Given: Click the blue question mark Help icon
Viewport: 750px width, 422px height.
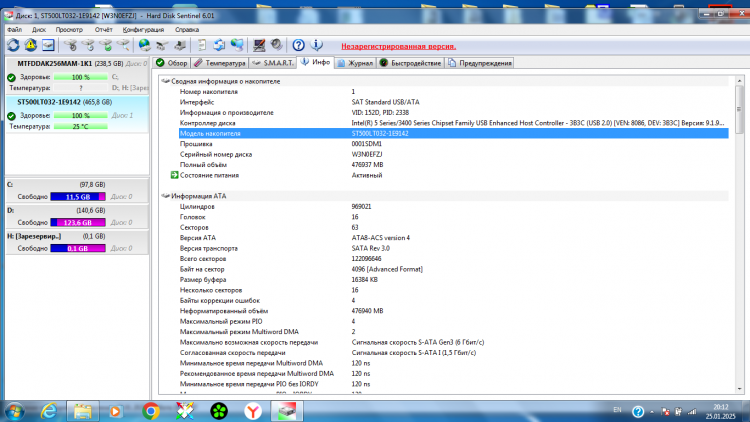Looking at the screenshot, I should 298,45.
